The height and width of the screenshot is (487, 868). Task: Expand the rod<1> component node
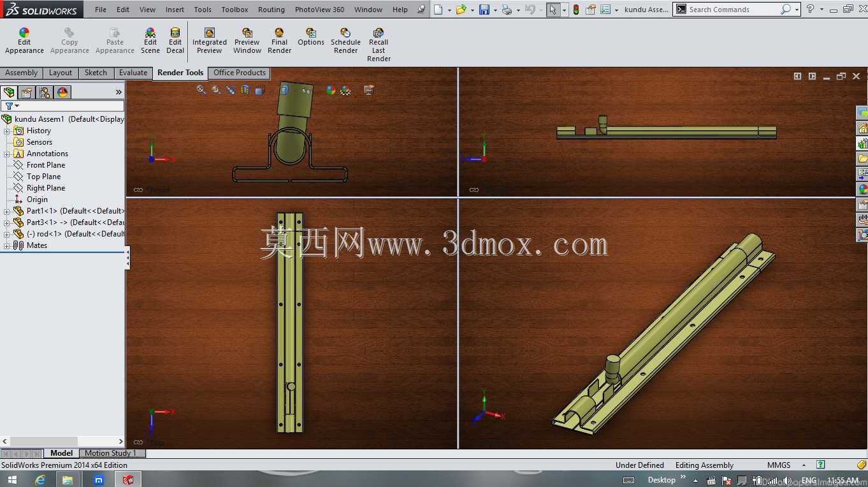coord(7,234)
